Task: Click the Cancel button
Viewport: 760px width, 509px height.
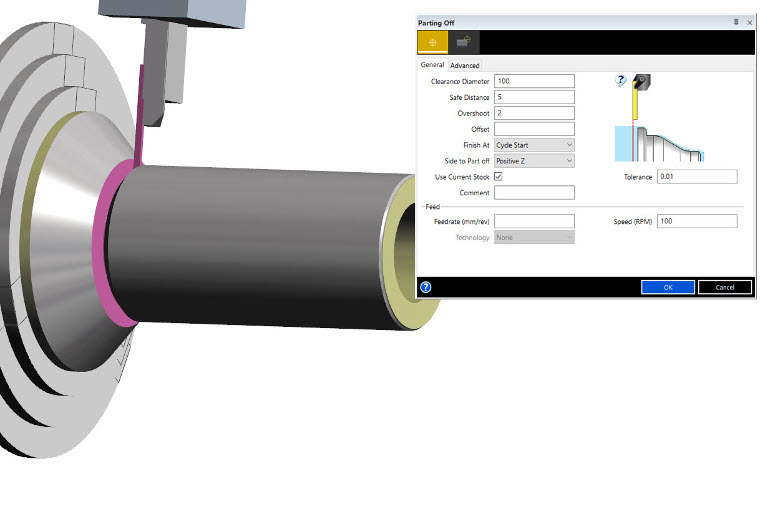Action: tap(725, 287)
